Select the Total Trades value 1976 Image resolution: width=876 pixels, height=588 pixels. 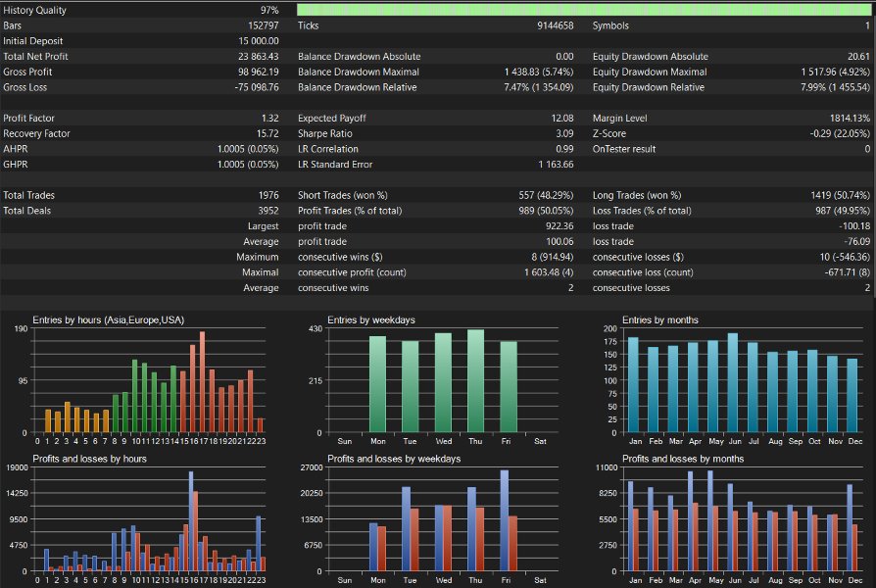coord(268,195)
